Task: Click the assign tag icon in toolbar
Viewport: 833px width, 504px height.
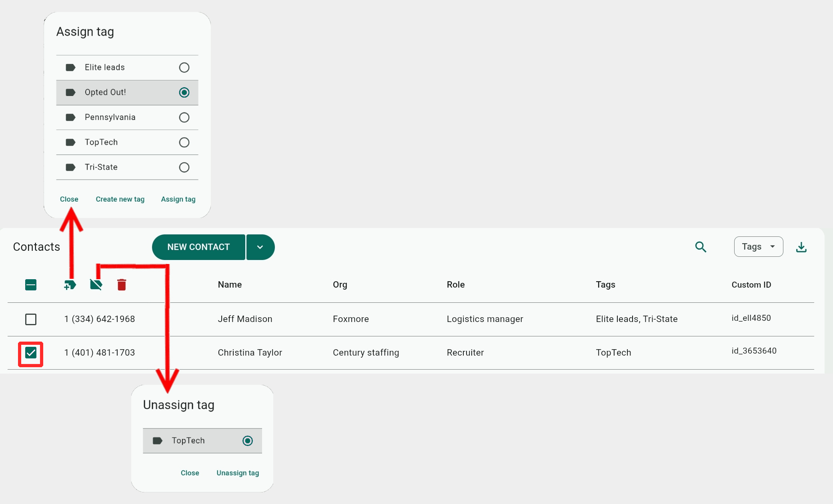Action: (x=70, y=285)
